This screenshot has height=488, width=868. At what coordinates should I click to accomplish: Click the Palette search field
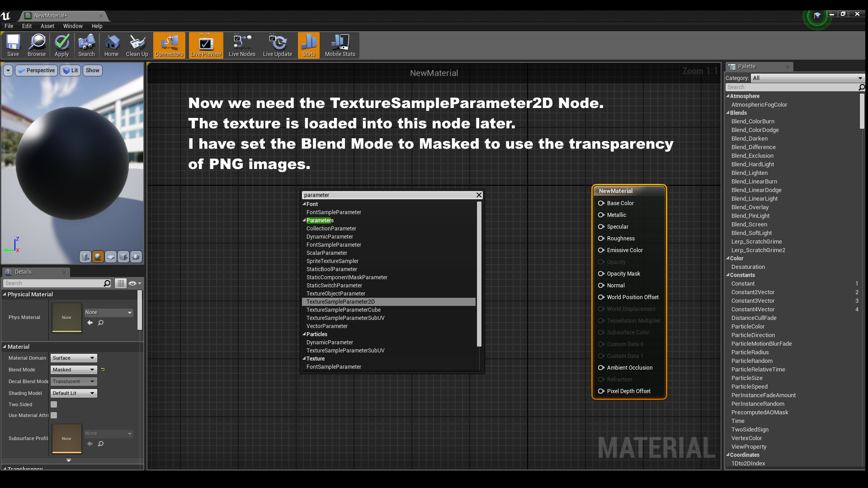(791, 87)
